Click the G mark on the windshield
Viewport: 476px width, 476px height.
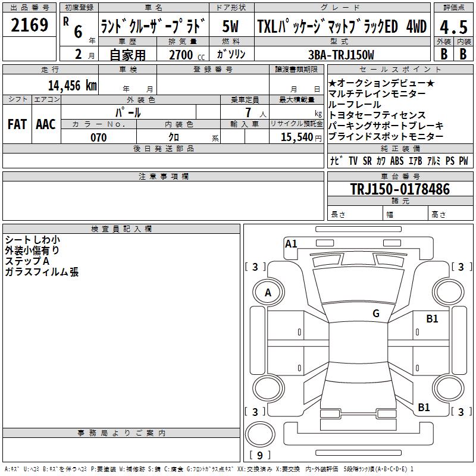tap(376, 314)
